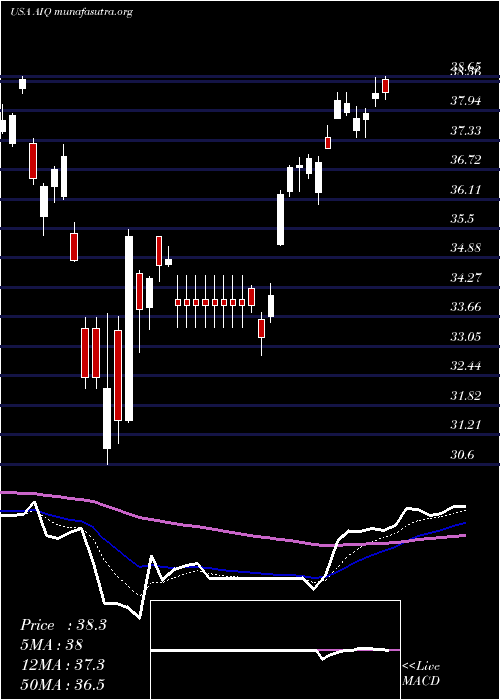The image size is (500, 700).
Task: Click the 33.05 price axis label
Action: click(466, 337)
